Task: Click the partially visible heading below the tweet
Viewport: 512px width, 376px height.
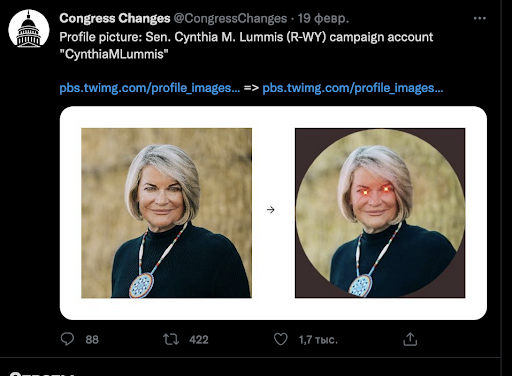Action: click(x=42, y=373)
